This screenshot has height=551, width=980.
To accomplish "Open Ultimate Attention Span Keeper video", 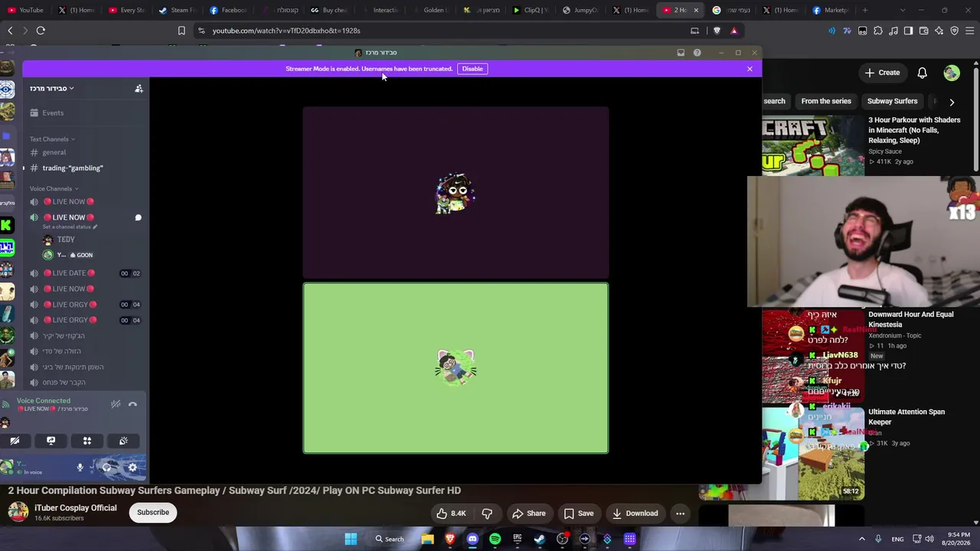I will pos(906,416).
